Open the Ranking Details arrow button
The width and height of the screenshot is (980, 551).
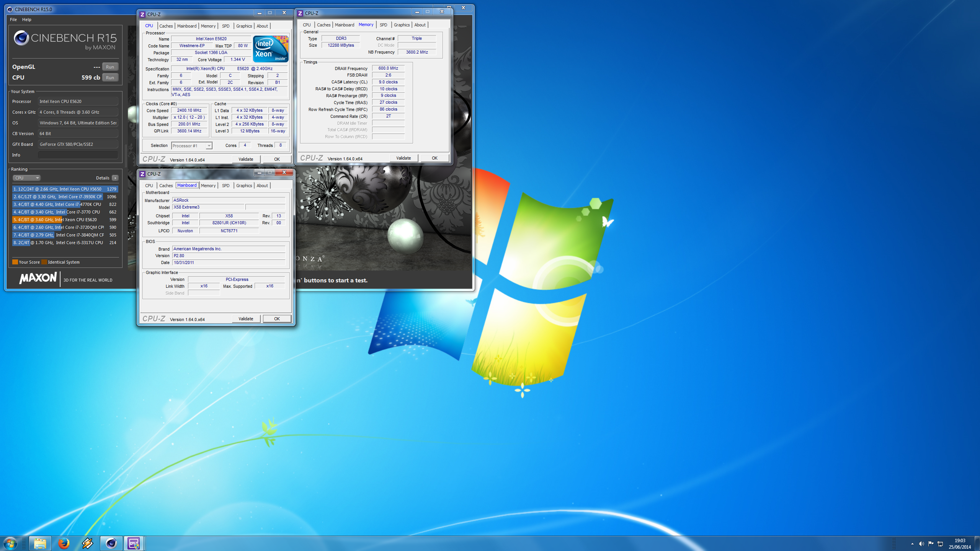coord(115,178)
